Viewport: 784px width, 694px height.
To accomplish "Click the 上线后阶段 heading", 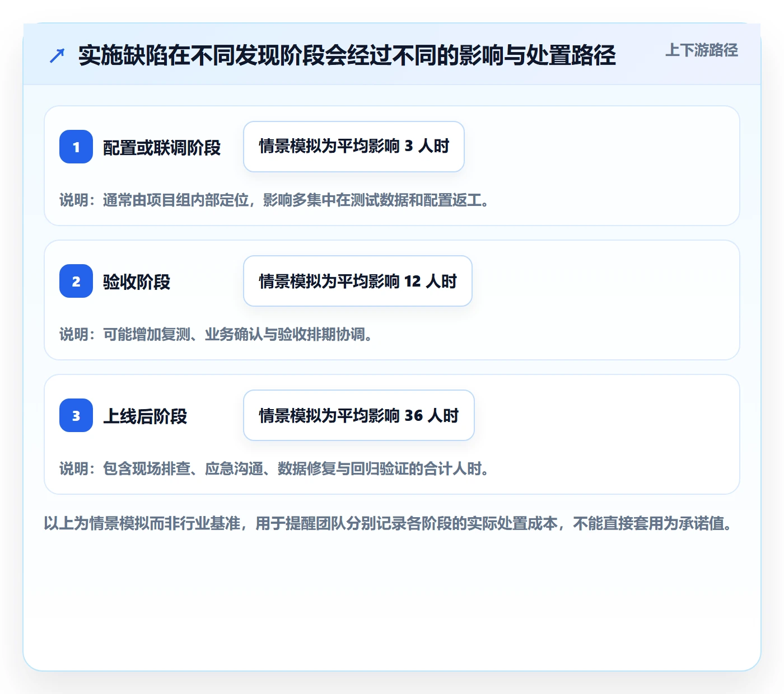I will point(145,416).
